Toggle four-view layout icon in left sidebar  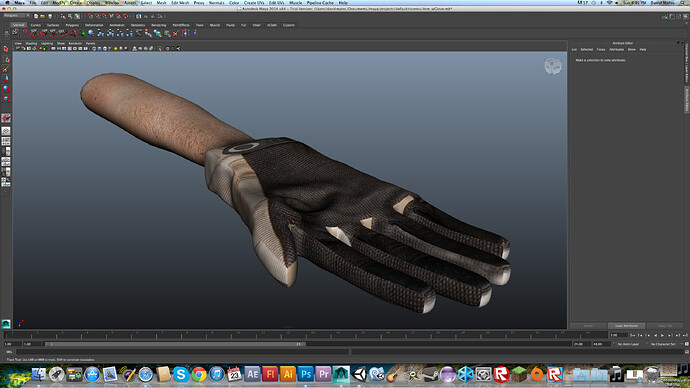tap(6, 141)
